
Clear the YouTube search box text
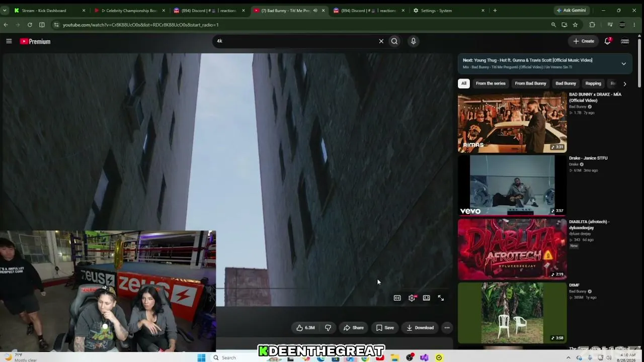tap(381, 41)
